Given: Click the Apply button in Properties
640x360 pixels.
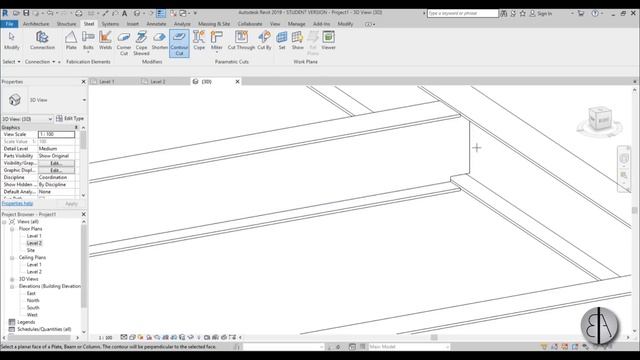Looking at the screenshot, I should [71, 203].
